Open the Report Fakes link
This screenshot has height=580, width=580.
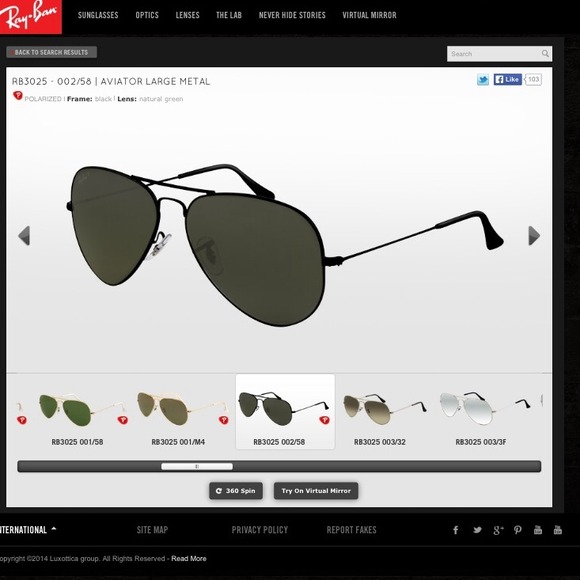point(351,530)
